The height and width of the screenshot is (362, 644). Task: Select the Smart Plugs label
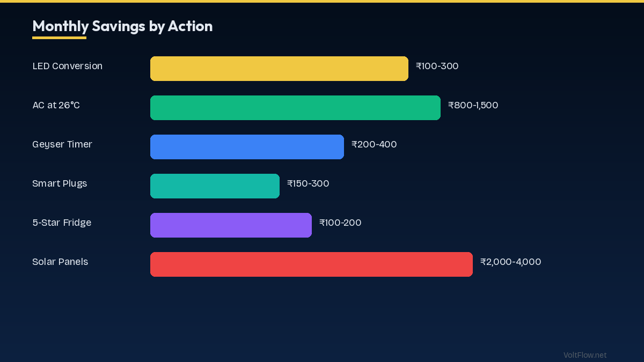click(x=60, y=183)
